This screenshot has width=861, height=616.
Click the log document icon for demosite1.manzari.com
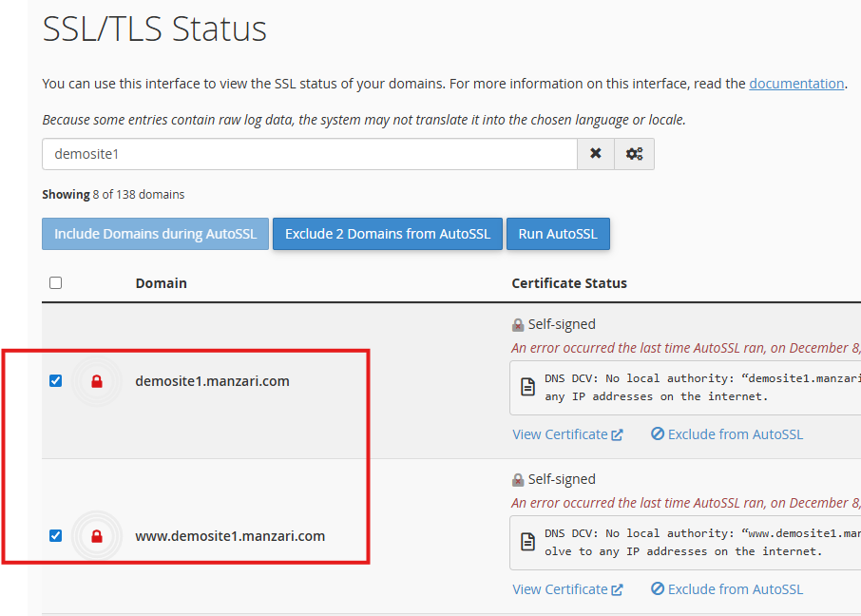(527, 388)
